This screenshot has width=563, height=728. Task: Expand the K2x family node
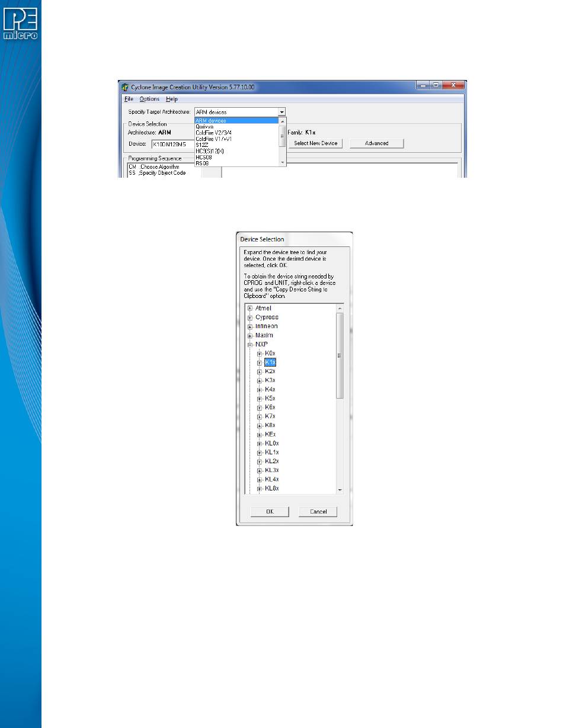point(260,371)
